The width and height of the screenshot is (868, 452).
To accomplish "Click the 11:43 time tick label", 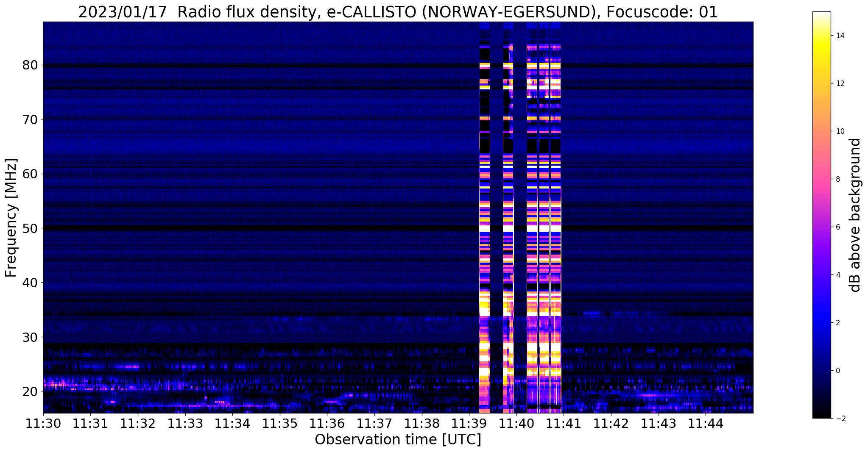I will click(x=659, y=423).
